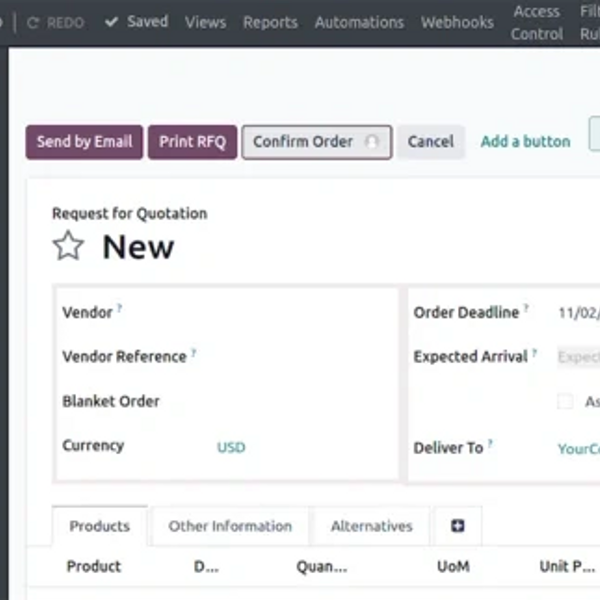Open the Deliver To selection field
The height and width of the screenshot is (600, 600).
pyautogui.click(x=578, y=449)
